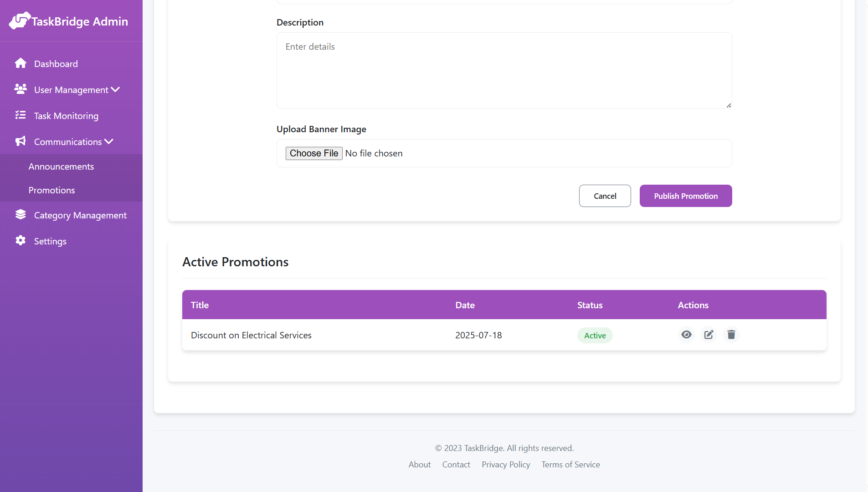Expand the User Management section
The width and height of the screenshot is (868, 492).
pos(115,89)
